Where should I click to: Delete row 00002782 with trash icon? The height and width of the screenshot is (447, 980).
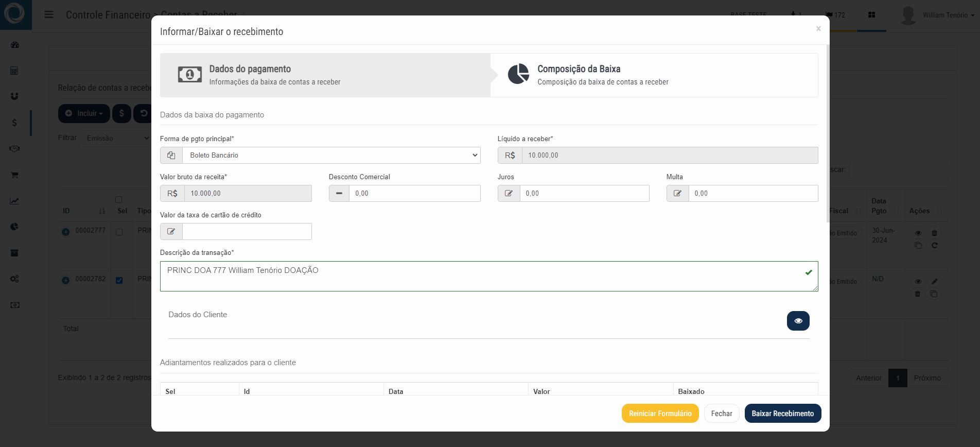[x=917, y=294]
